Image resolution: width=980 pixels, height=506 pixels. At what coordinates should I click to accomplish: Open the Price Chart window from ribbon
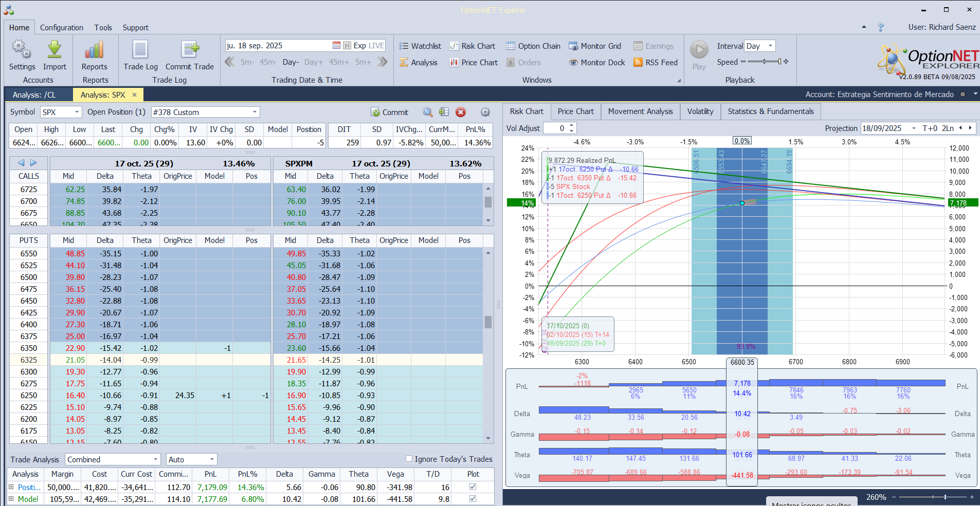coord(474,63)
